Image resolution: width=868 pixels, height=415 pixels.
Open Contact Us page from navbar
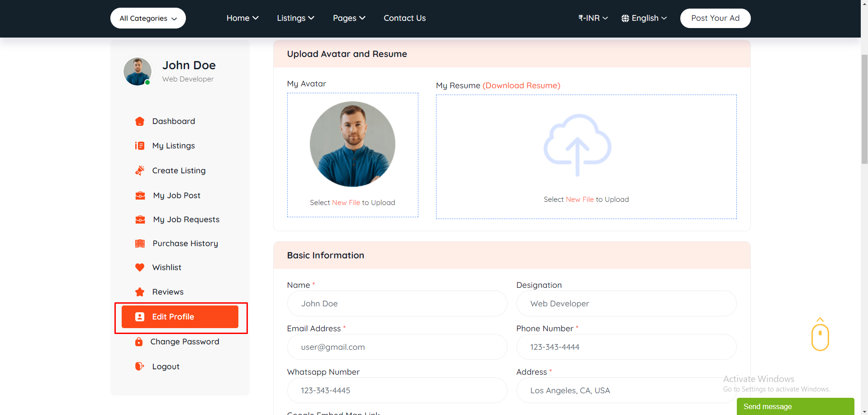coord(404,18)
